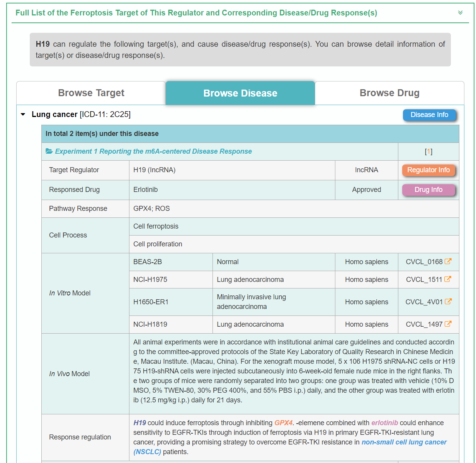Open external link icon for CVCL_4V01
This screenshot has width=476, height=463.
[x=448, y=302]
